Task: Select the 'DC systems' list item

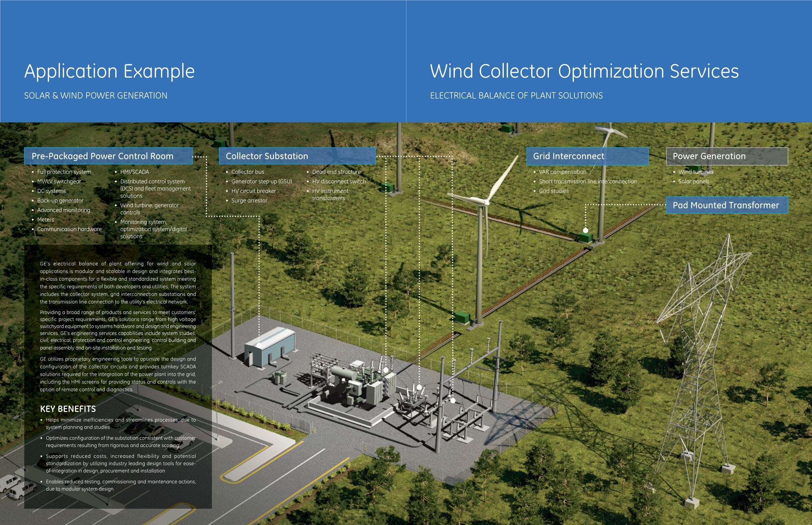Action: [x=49, y=191]
